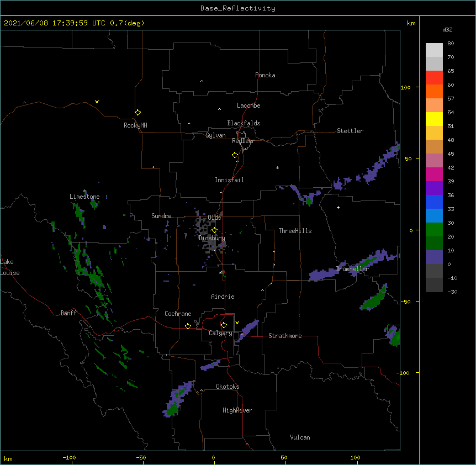Click the 100 tick on the right axis

405,87
